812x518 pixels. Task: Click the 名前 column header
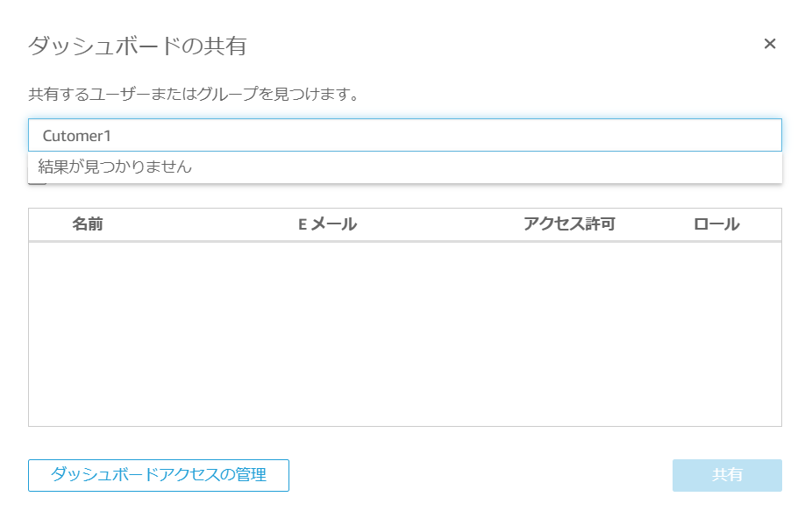click(x=88, y=224)
